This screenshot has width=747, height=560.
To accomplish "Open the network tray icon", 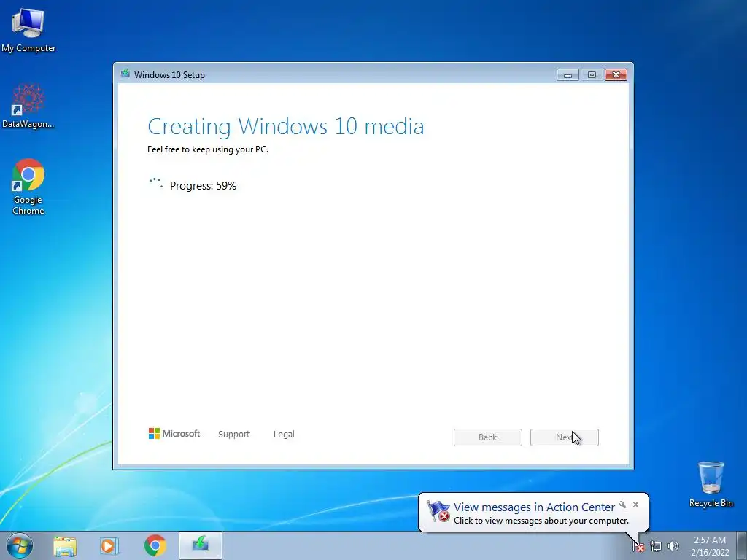I will click(656, 546).
